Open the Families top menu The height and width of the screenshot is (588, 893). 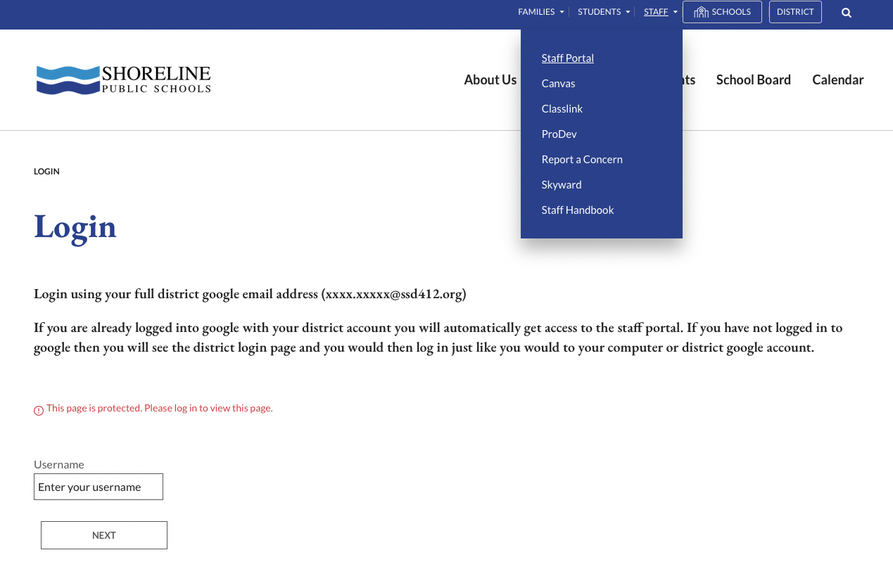[536, 12]
